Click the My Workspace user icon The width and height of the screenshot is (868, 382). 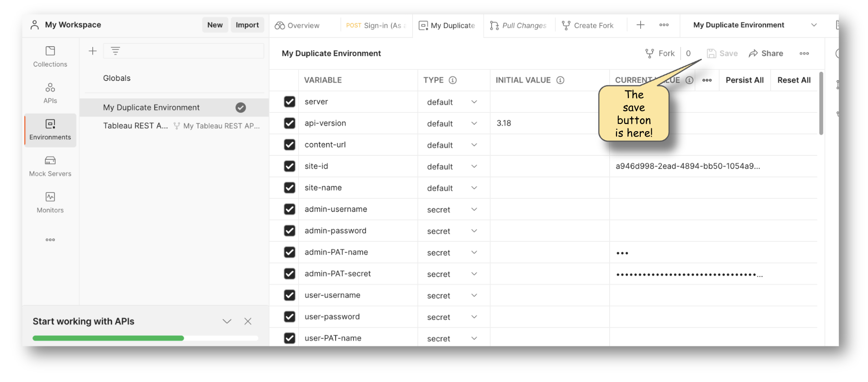point(35,25)
